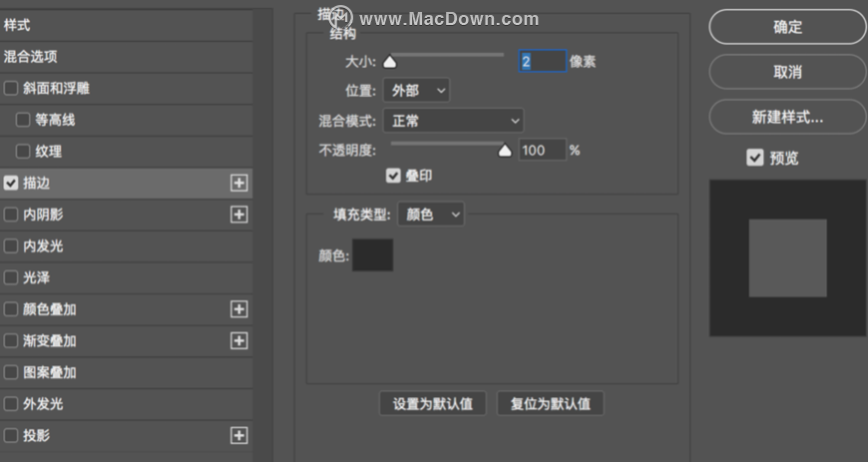Image resolution: width=868 pixels, height=462 pixels.
Task: Open the 图案叠加 settings row
Action: coord(127,372)
